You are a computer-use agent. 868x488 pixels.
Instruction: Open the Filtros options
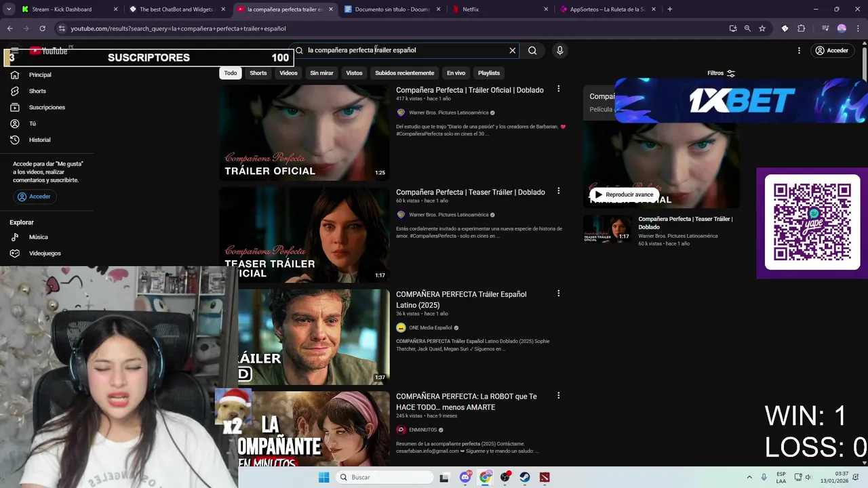tap(721, 73)
